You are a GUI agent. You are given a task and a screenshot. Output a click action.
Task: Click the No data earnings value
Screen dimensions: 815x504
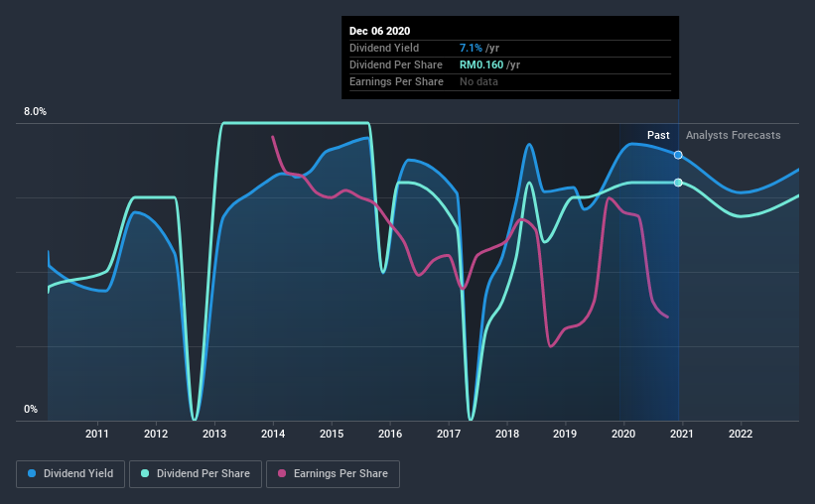(478, 81)
